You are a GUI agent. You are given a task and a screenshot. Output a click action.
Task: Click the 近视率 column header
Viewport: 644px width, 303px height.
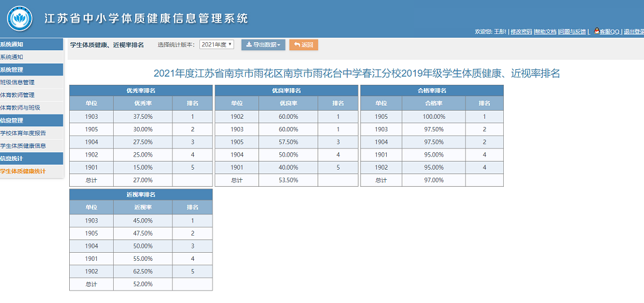(x=143, y=207)
